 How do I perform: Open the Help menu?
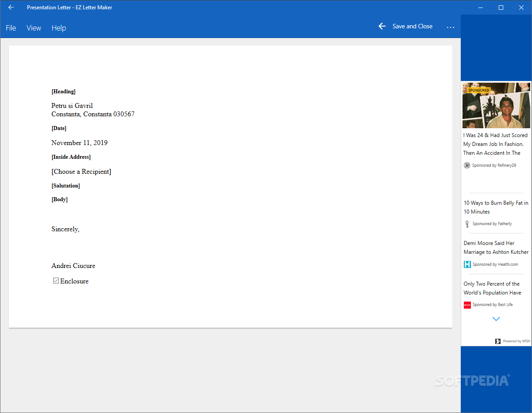[x=58, y=28]
